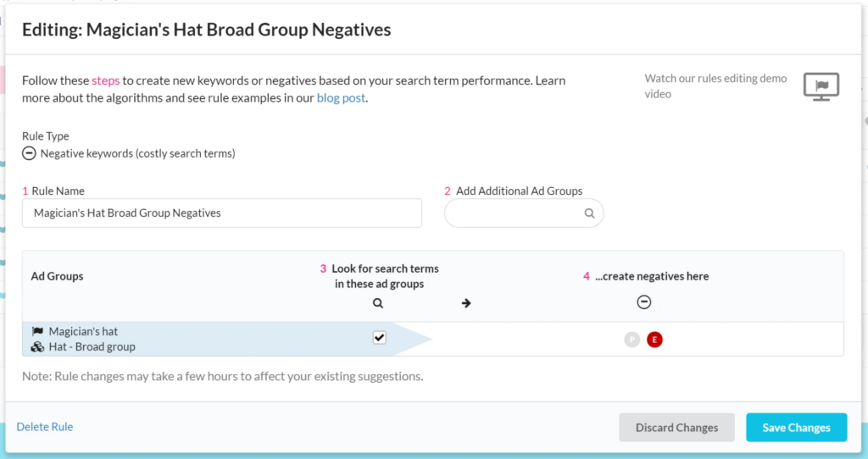The height and width of the screenshot is (459, 868).
Task: Open the blog post link
Action: 341,97
